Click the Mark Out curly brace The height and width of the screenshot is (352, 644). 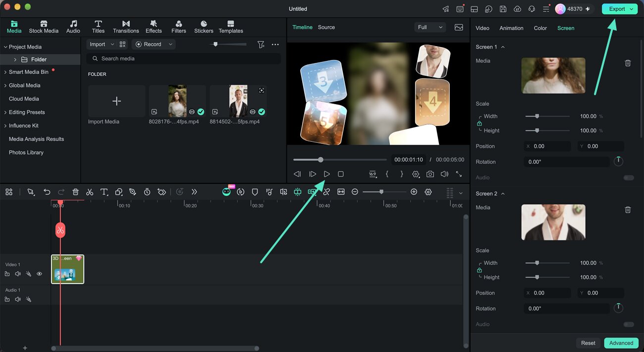click(x=401, y=174)
